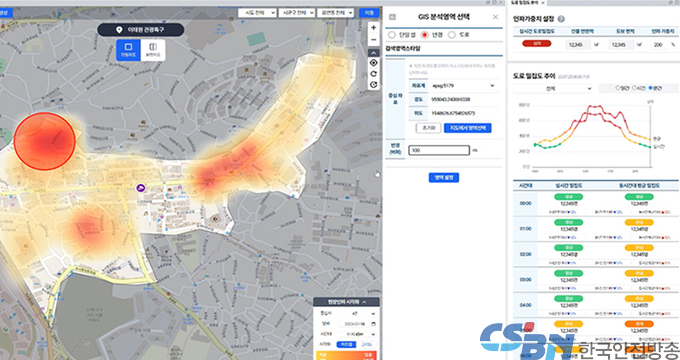Close the 도로 밀집도 분석 tab
Image resolution: width=680 pixels, height=360 pixels.
point(543,3)
